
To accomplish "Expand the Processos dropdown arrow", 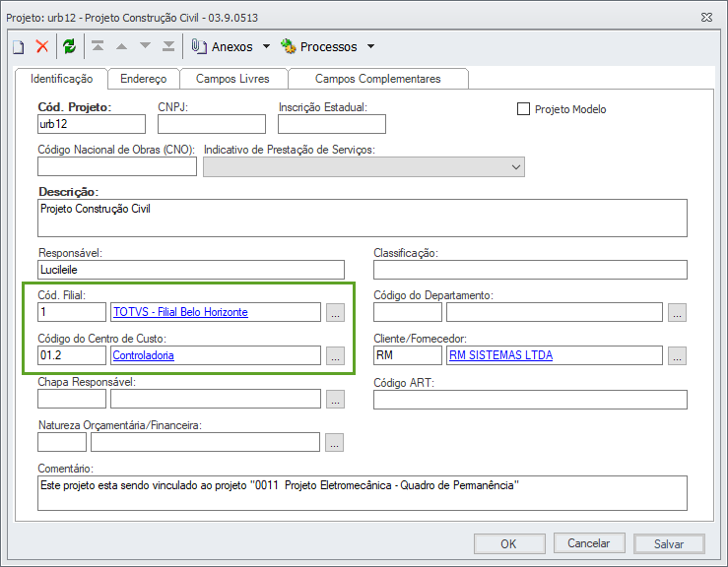I will click(370, 46).
